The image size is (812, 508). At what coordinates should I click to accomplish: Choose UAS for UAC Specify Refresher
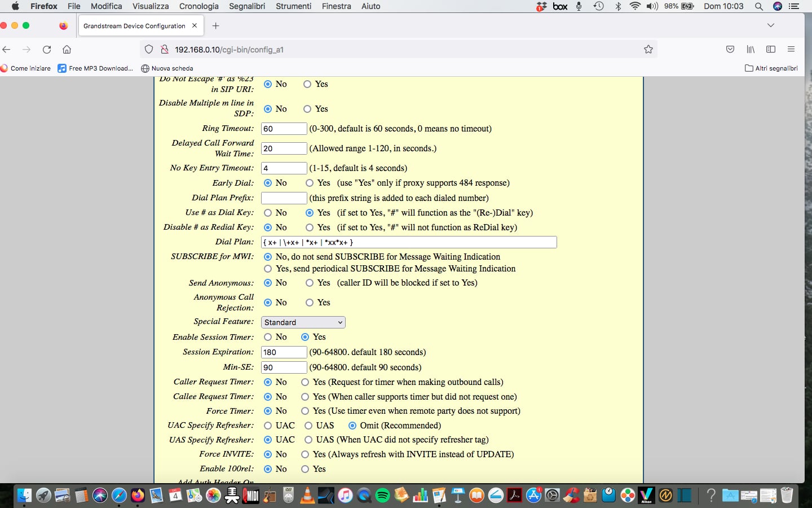[x=308, y=426]
